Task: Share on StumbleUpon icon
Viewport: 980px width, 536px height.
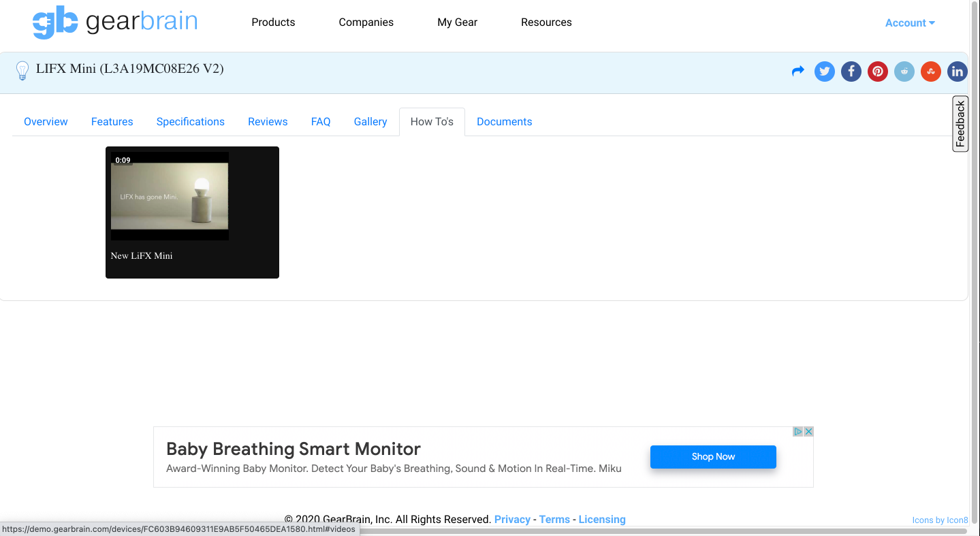Action: 931,71
